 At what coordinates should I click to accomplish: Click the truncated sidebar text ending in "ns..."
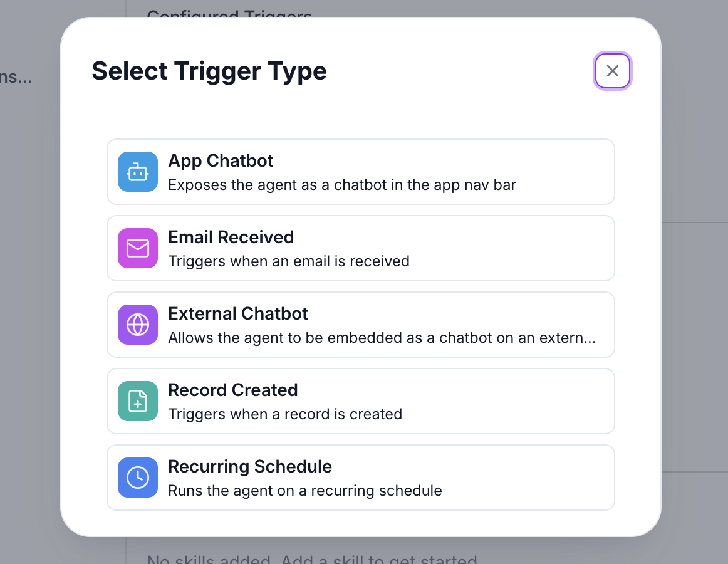pyautogui.click(x=16, y=78)
